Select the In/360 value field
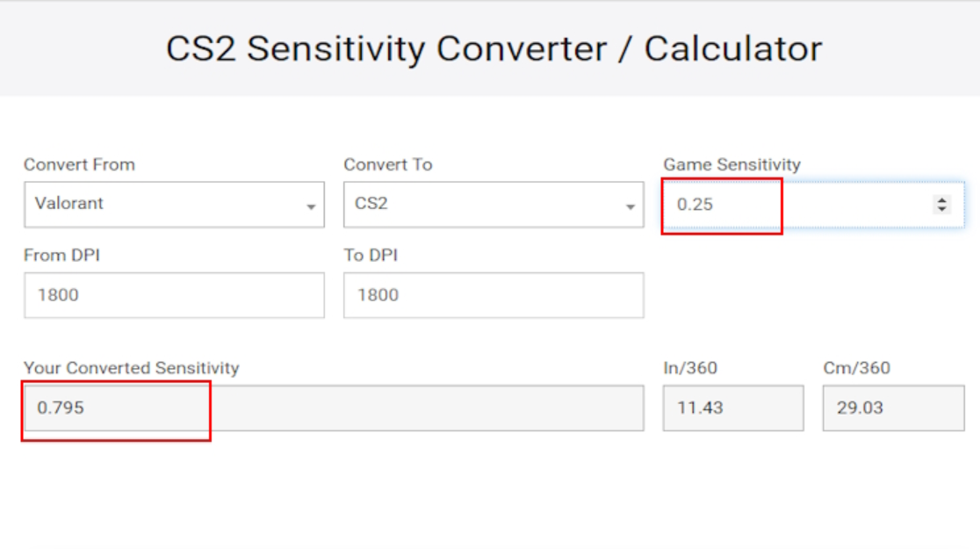Image resolution: width=980 pixels, height=549 pixels. pyautogui.click(x=733, y=408)
